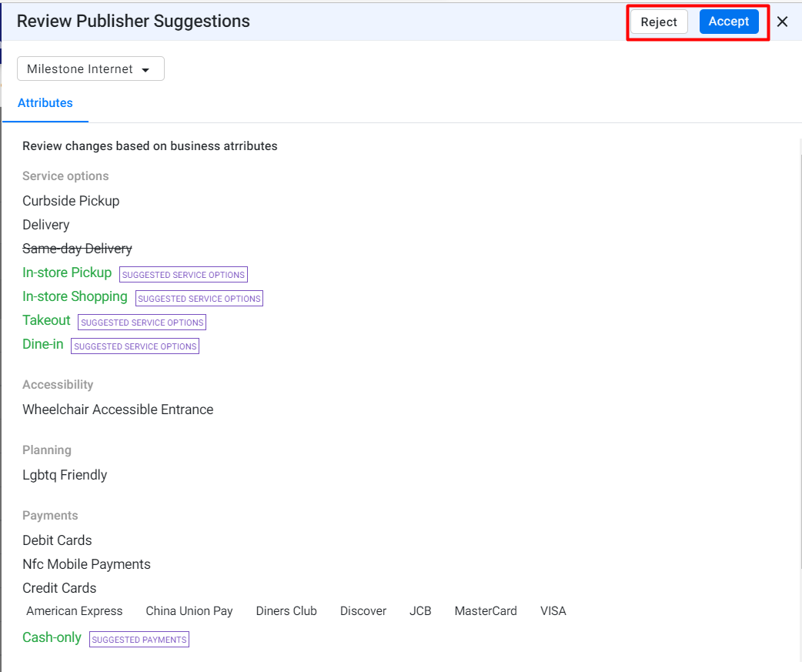Screen dimensions: 802x672
Task: Select the Lgbtq Friendly attribute
Action: click(65, 475)
